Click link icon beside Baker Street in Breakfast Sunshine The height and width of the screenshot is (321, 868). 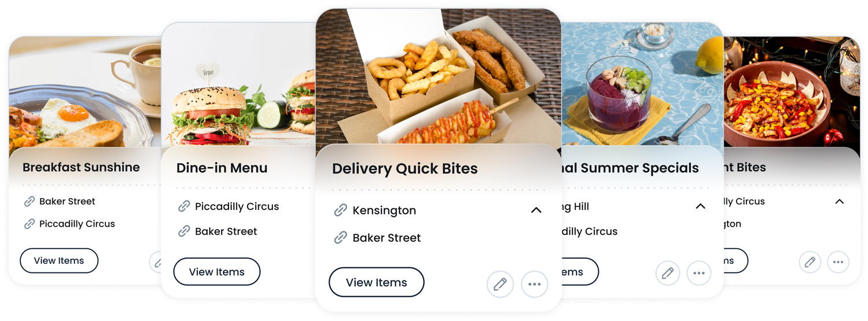(30, 201)
